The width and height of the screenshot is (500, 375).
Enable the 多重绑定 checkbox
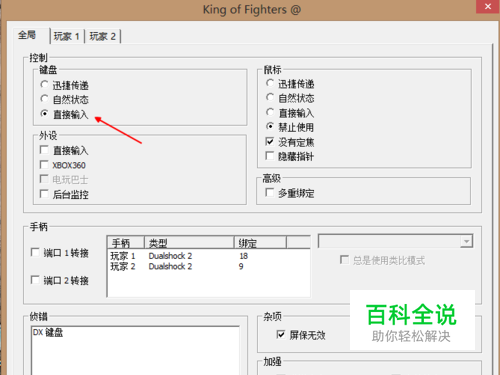(270, 193)
